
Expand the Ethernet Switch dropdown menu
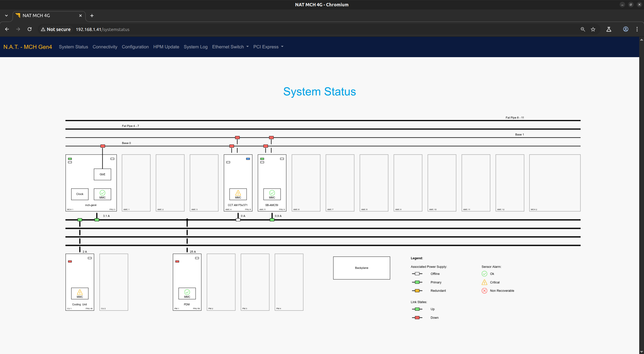[x=230, y=47]
